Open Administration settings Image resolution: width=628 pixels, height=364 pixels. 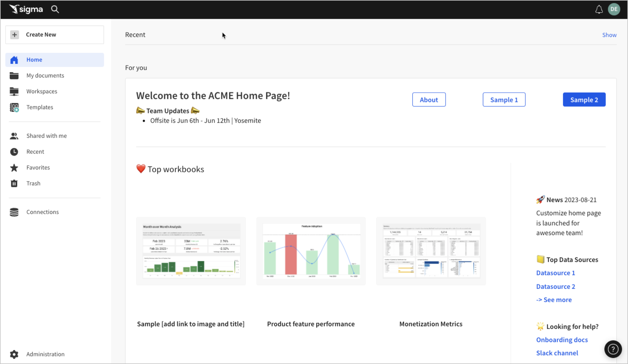point(45,354)
